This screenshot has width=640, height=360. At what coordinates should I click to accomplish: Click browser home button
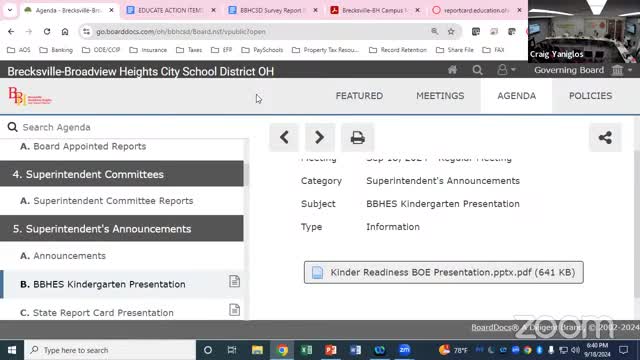coord(65,31)
